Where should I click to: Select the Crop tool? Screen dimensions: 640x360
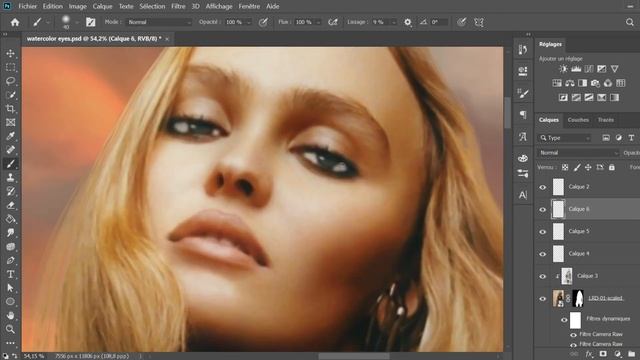(11, 109)
